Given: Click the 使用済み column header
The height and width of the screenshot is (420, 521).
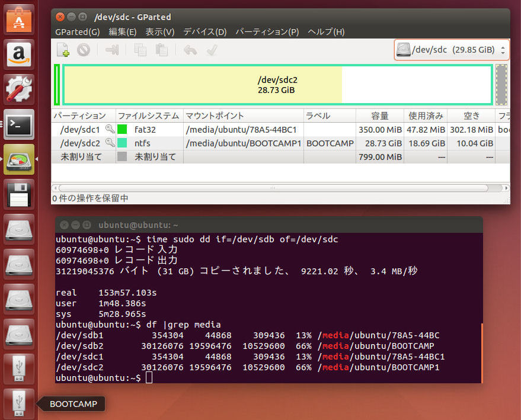Looking at the screenshot, I should (426, 116).
